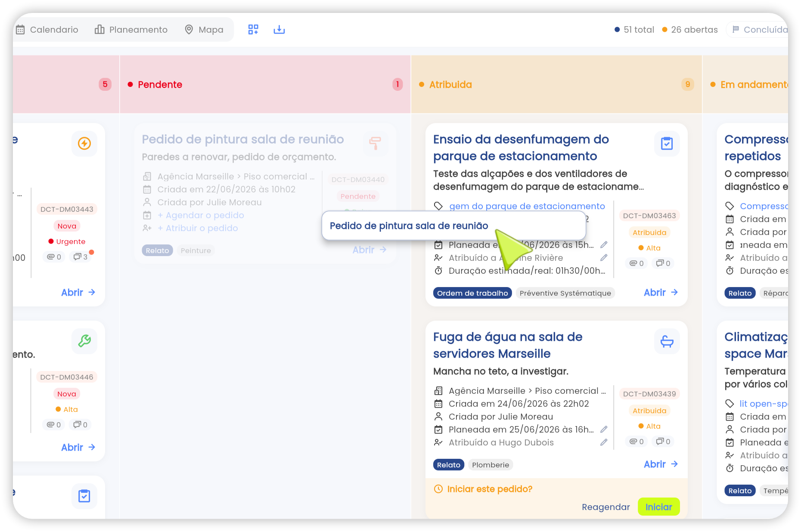This screenshot has width=801, height=532.
Task: Click the 51 total counter
Action: coord(634,30)
